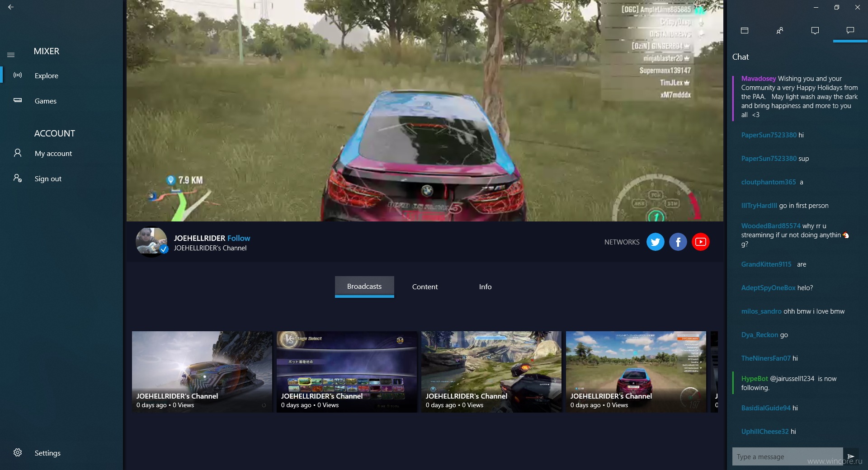Click the Settings gear icon
Image resolution: width=868 pixels, height=470 pixels.
(18, 452)
